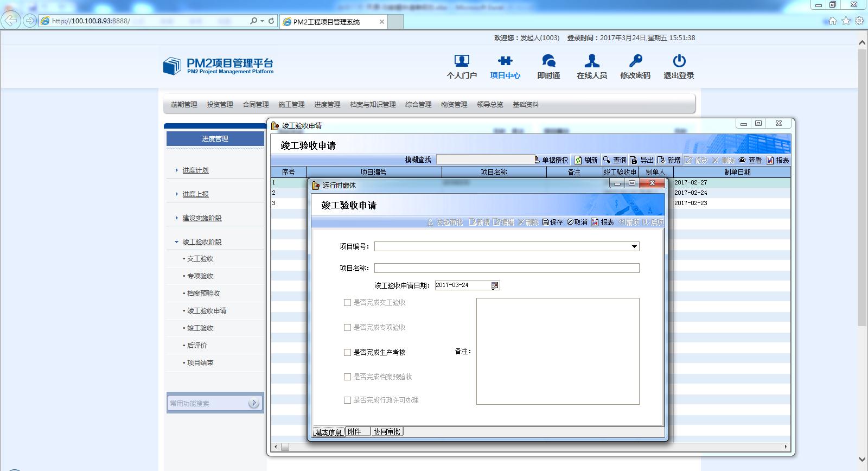The height and width of the screenshot is (471, 868).
Task: Open the 即时通 instant messaging icon
Action: (548, 61)
